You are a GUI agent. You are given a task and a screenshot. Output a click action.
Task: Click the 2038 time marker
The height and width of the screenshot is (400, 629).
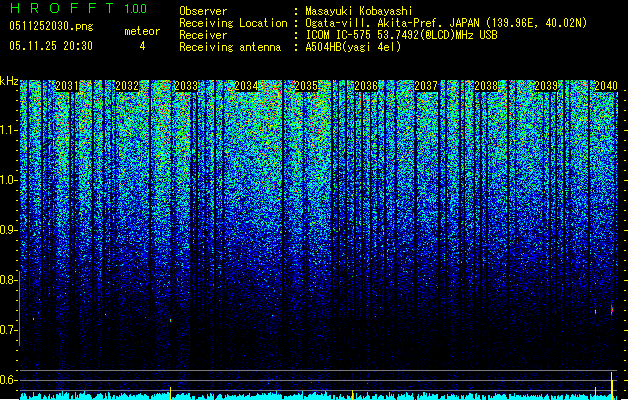tap(486, 86)
